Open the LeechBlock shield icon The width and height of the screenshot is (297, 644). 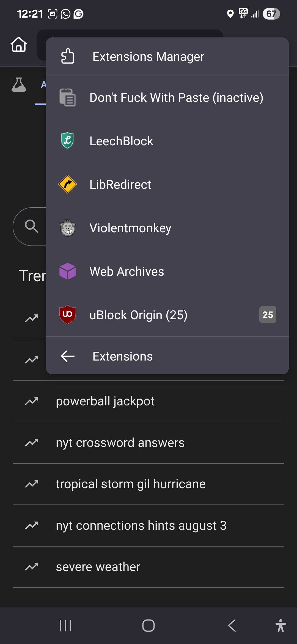click(68, 141)
